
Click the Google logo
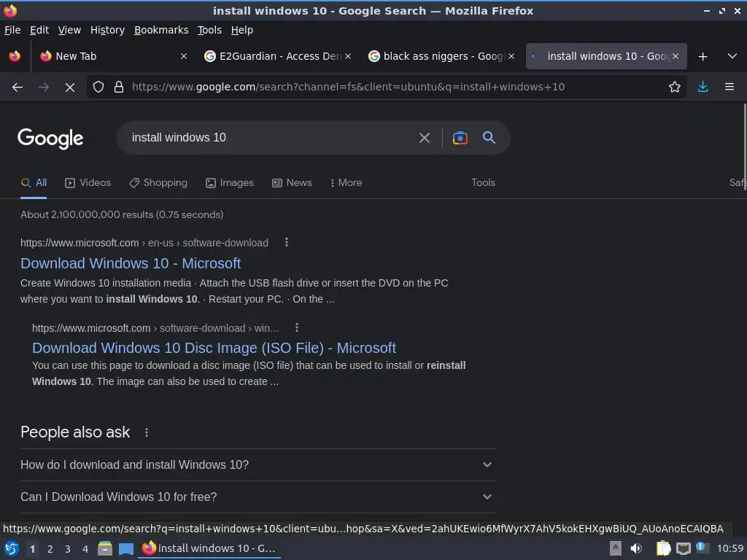point(50,139)
